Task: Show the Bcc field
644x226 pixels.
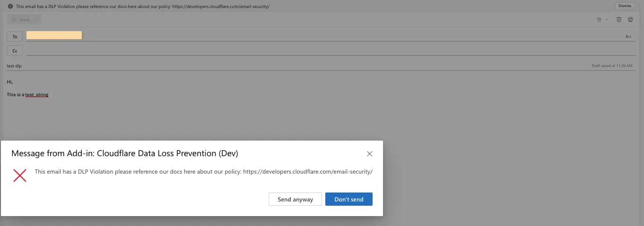Action: [x=628, y=36]
